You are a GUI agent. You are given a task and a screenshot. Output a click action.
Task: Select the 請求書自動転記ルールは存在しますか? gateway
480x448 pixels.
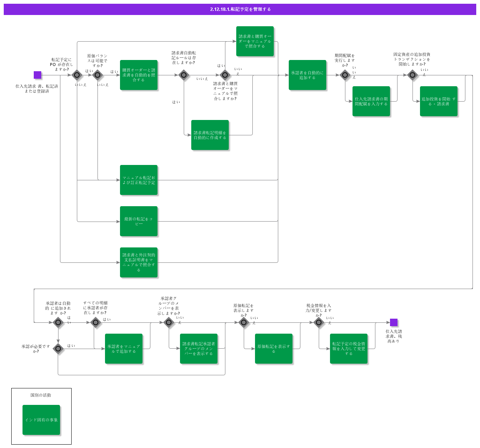pyautogui.click(x=184, y=75)
